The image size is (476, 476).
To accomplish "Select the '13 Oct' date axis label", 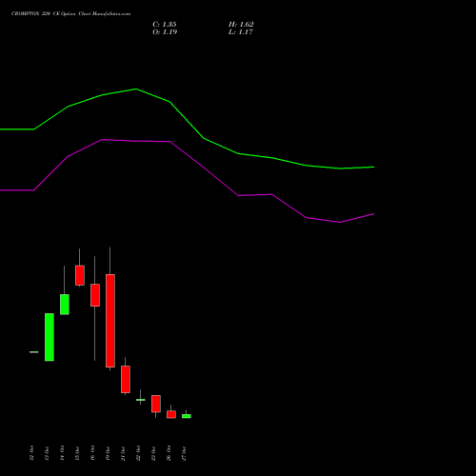I will pyautogui.click(x=47, y=453).
